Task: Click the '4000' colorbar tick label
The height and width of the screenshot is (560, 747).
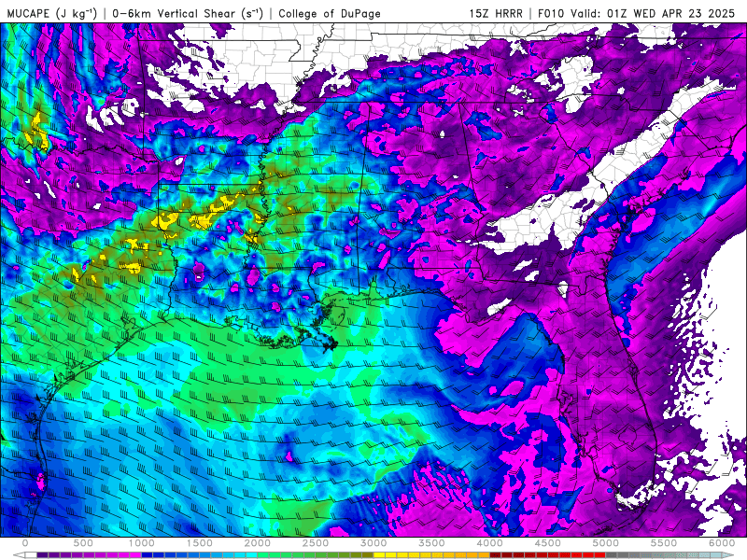Action: pyautogui.click(x=489, y=543)
